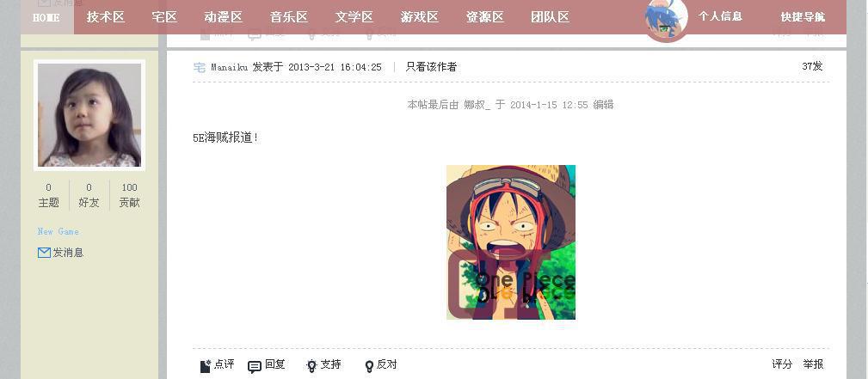Click the 评分 rate link

tap(782, 364)
